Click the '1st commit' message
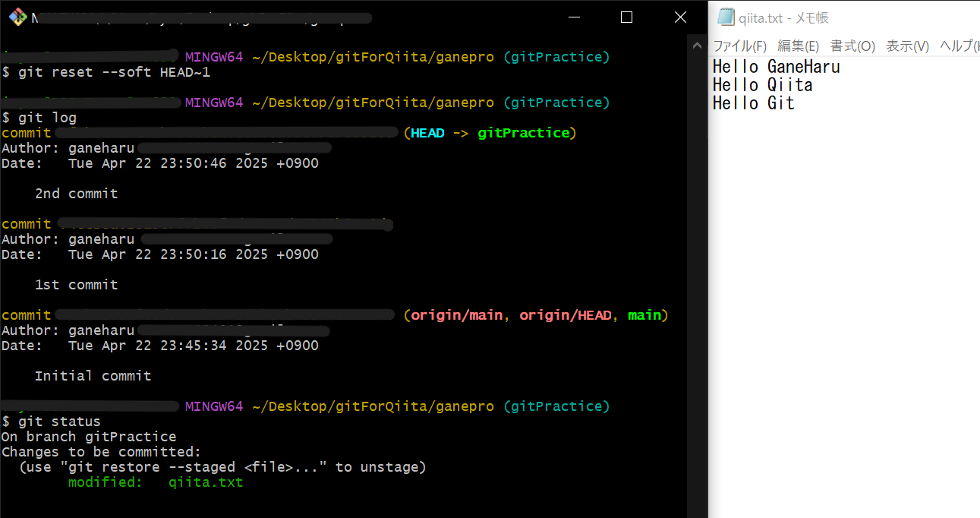 (x=77, y=285)
